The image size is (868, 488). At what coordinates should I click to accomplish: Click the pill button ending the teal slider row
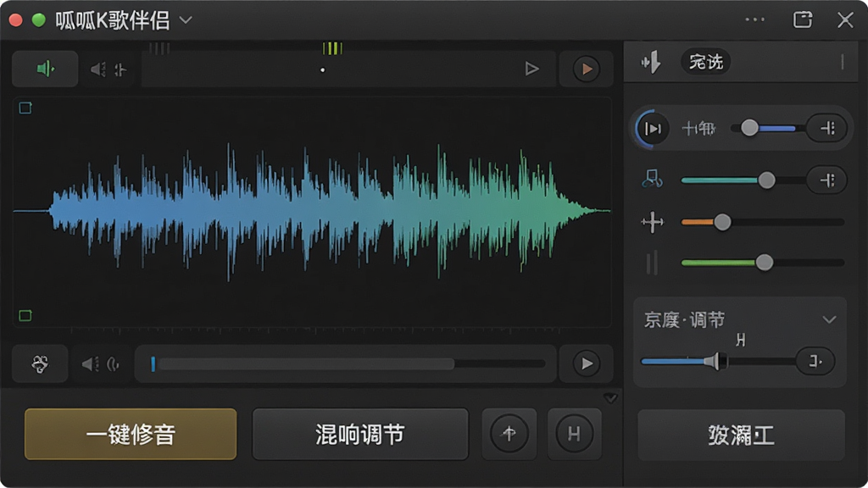(x=827, y=180)
